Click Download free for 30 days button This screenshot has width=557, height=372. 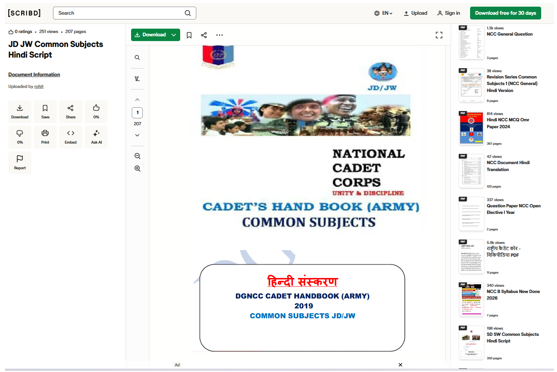pos(505,13)
